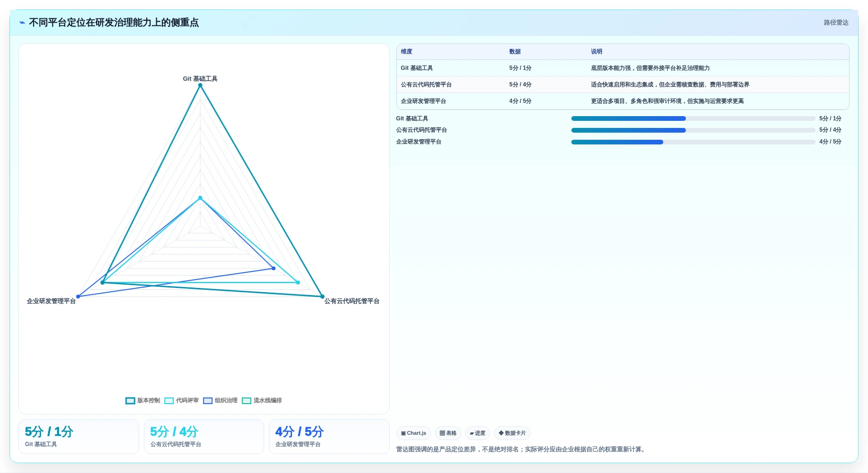Toggle the 代码评审 legend series
This screenshot has width=868, height=473.
tap(182, 400)
